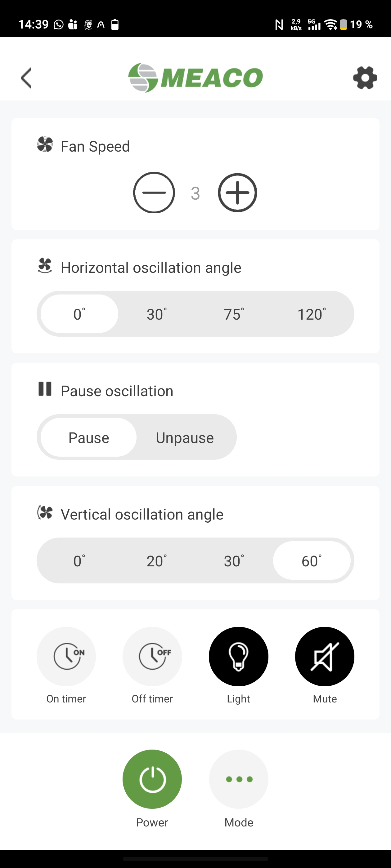391x868 pixels.
Task: Toggle the Mute speaker icon
Action: point(325,656)
